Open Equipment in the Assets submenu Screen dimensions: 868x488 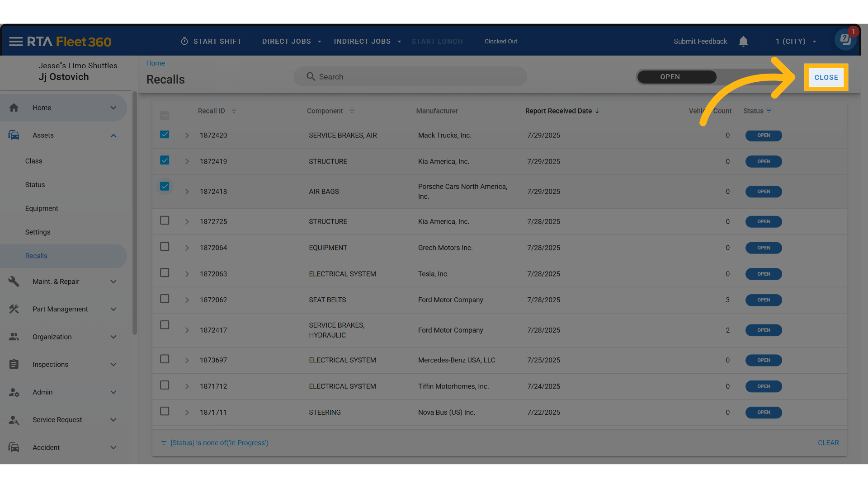pos(42,208)
